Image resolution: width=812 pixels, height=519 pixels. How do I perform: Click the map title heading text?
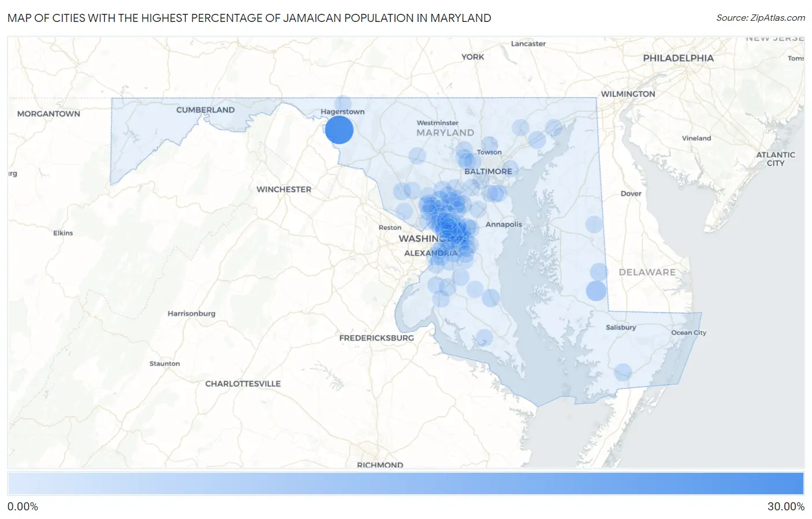tap(249, 18)
